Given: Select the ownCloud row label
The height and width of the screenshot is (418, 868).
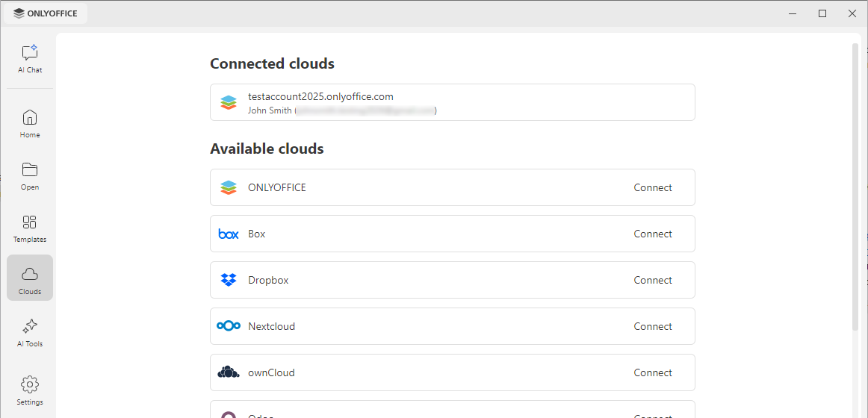Looking at the screenshot, I should [271, 372].
